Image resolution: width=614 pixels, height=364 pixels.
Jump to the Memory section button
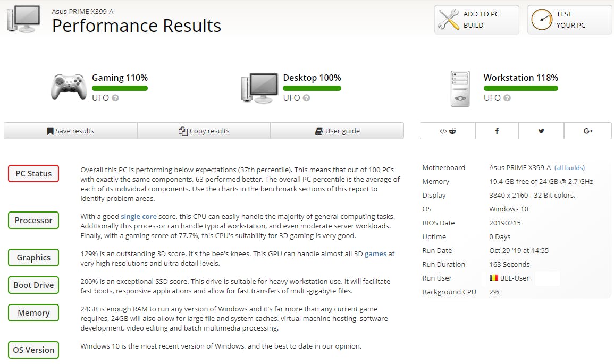pos(33,313)
